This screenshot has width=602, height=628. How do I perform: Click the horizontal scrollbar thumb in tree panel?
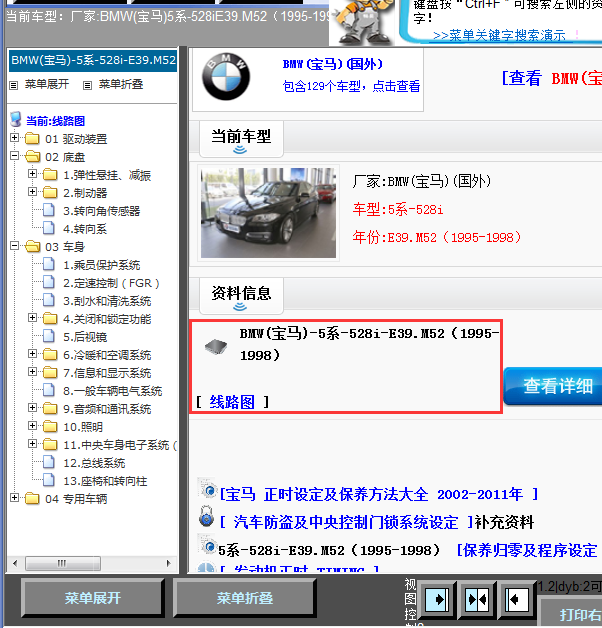63,563
